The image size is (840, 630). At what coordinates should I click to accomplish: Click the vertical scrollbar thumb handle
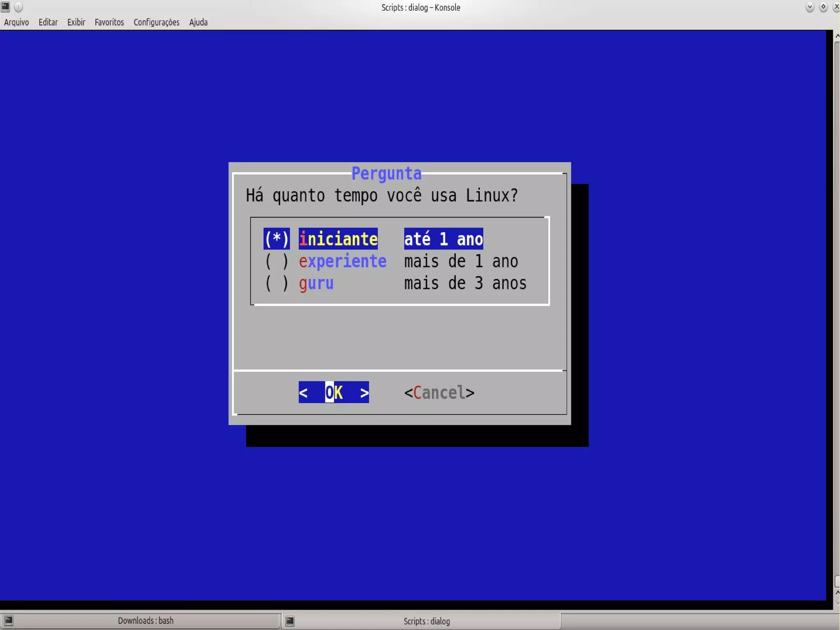837,582
